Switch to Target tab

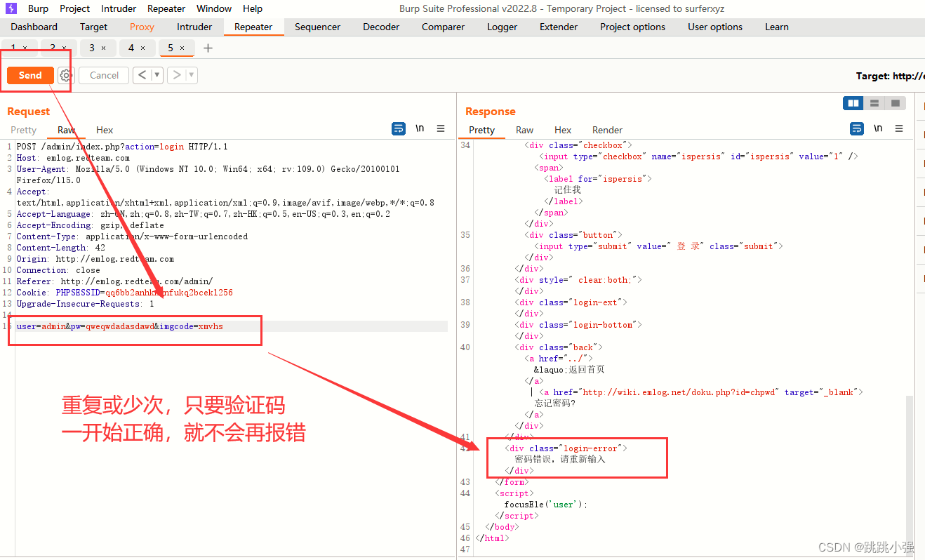[94, 27]
